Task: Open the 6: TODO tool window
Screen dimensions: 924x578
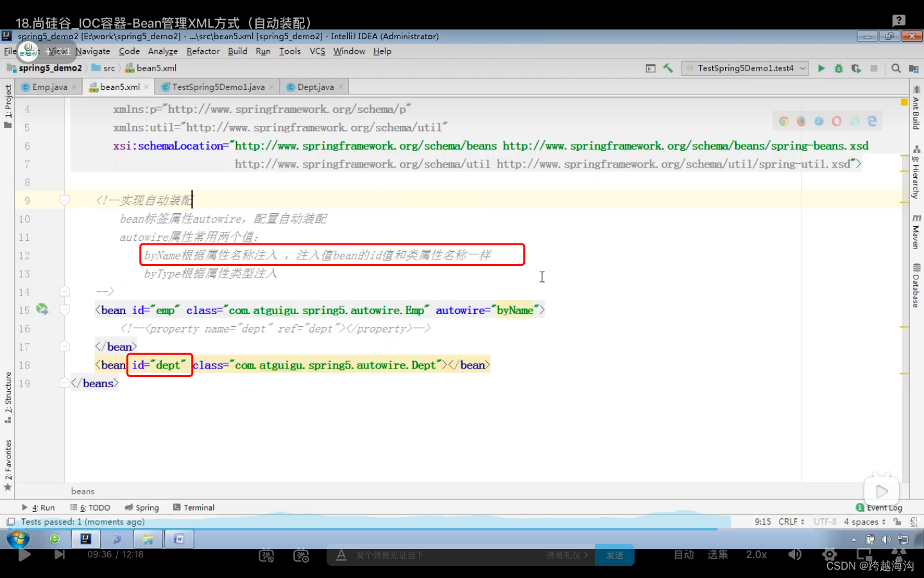Action: [x=90, y=507]
